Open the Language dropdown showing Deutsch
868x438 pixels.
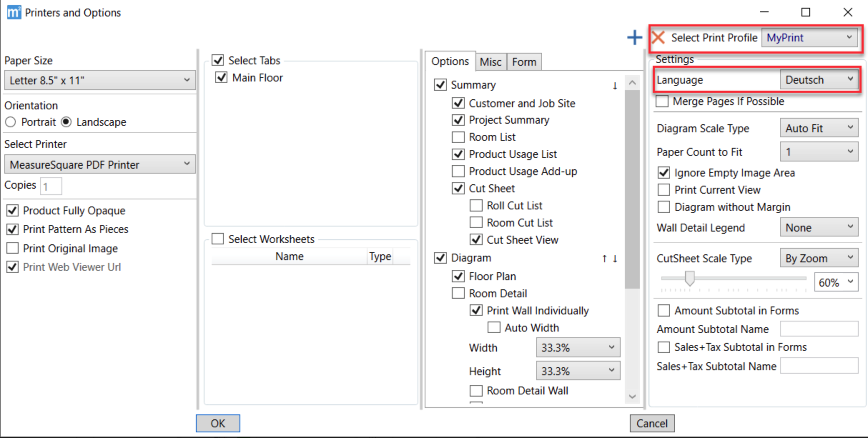819,80
